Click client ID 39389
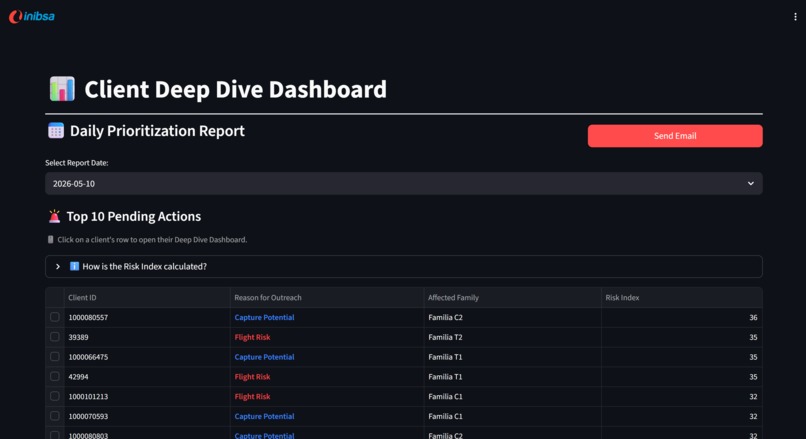The width and height of the screenshot is (806, 439). [x=78, y=337]
